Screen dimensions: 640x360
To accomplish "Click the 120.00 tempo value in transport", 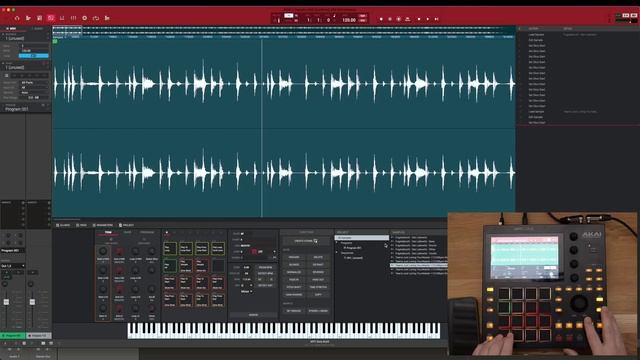I will [349, 20].
